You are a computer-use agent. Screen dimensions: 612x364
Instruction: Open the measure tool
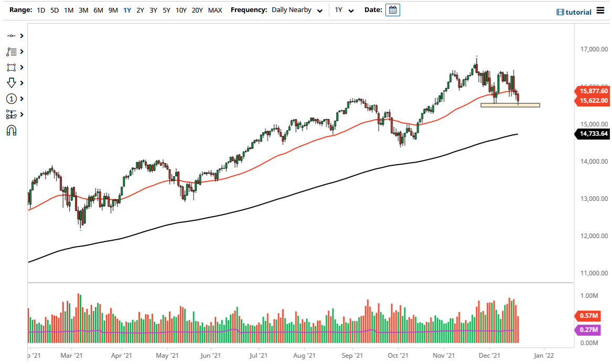coord(10,114)
